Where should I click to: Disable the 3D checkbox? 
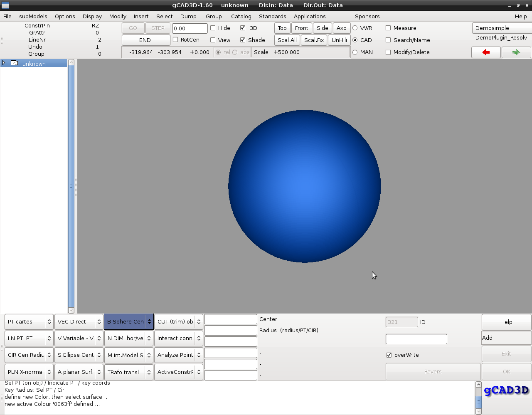243,28
